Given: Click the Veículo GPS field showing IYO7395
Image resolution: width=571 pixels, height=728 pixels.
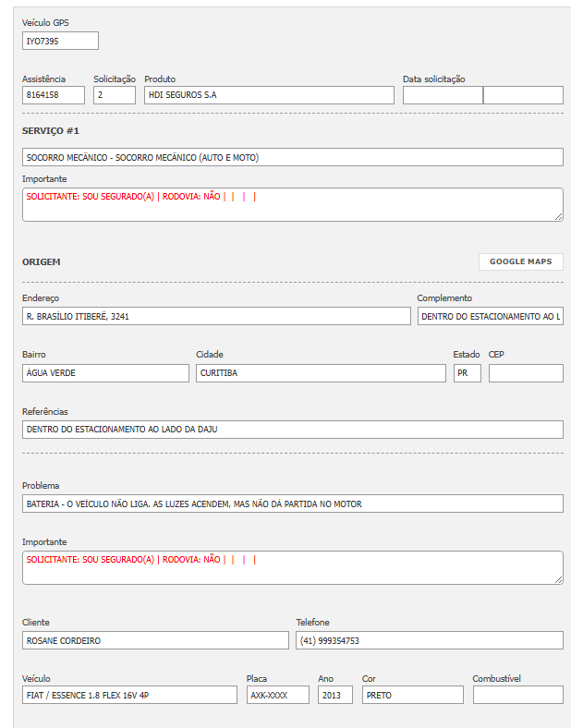Looking at the screenshot, I should pos(60,41).
